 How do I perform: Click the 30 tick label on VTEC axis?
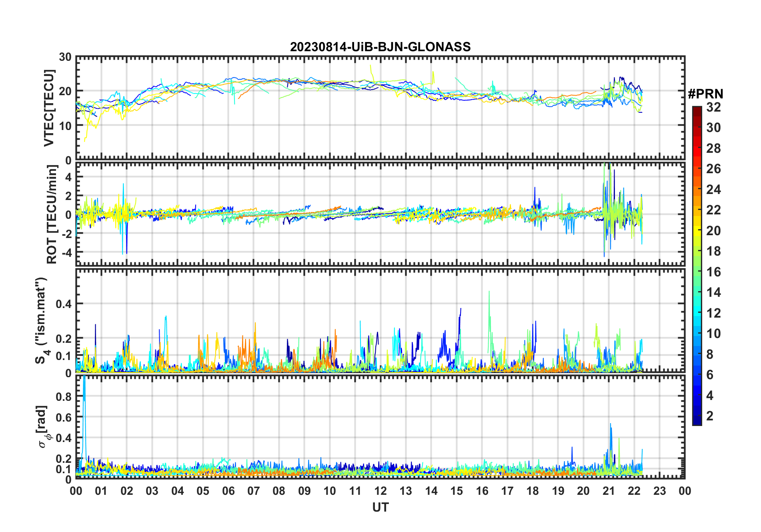coord(65,57)
